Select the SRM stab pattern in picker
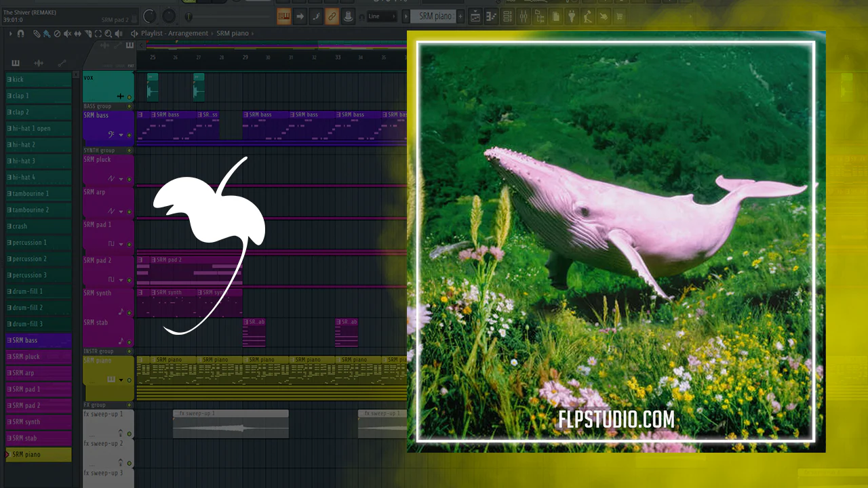The image size is (868, 488). 38,438
